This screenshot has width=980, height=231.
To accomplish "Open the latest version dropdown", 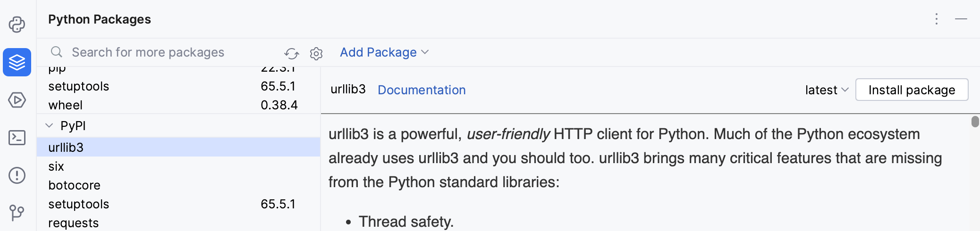I will [x=827, y=90].
